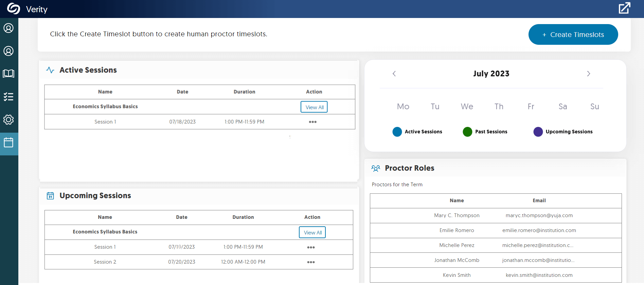The height and width of the screenshot is (285, 644).
Task: Click the Tu weekday header
Action: click(x=435, y=107)
